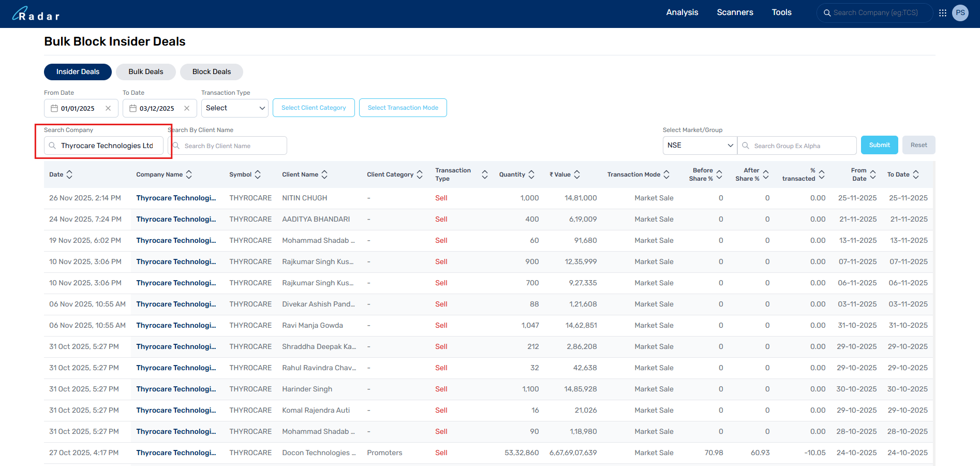The height and width of the screenshot is (466, 980).
Task: Clear the To Date field
Action: (187, 108)
